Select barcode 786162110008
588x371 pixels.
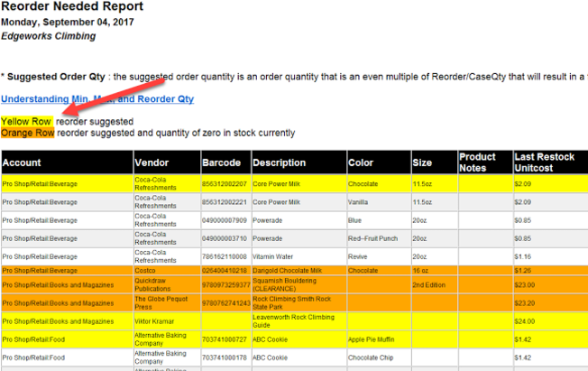click(x=225, y=257)
